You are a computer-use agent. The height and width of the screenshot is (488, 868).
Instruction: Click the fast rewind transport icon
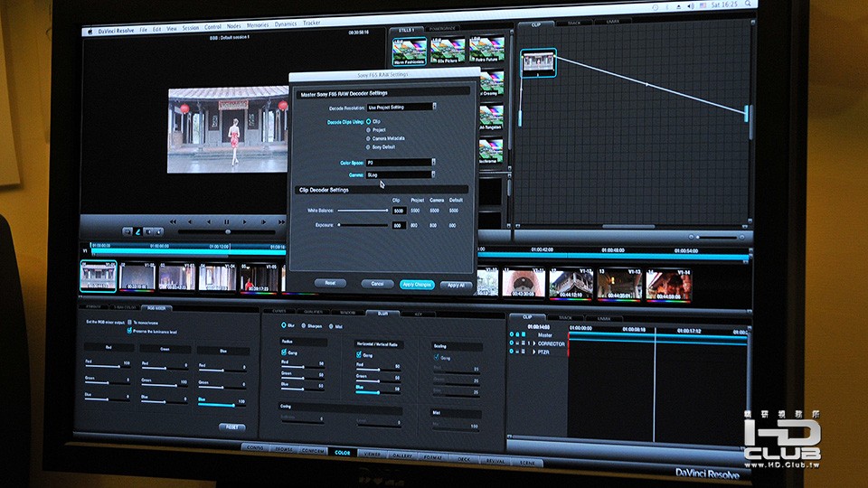(x=173, y=222)
